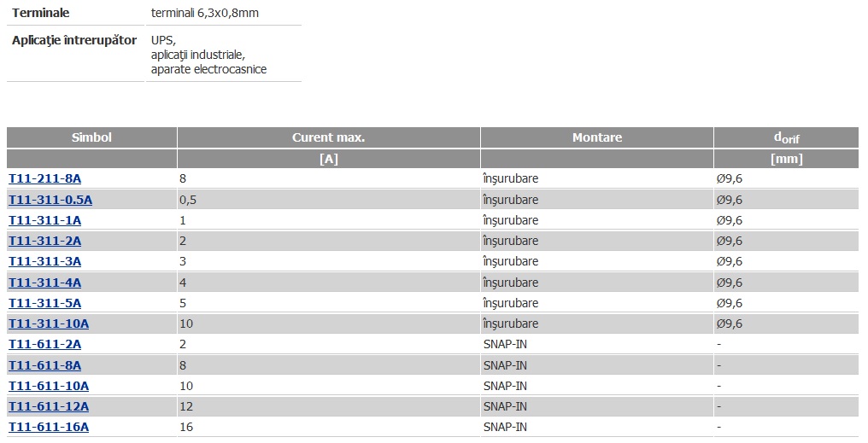868x443 pixels.
Task: Open the T11-311-5A product page
Action: 44,303
